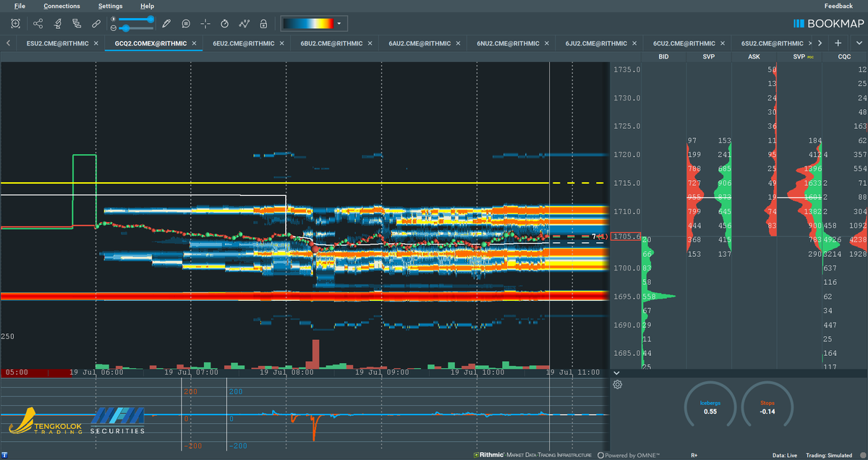This screenshot has height=460, width=868.
Task: Show previous tabs with left arrow
Action: [x=8, y=43]
